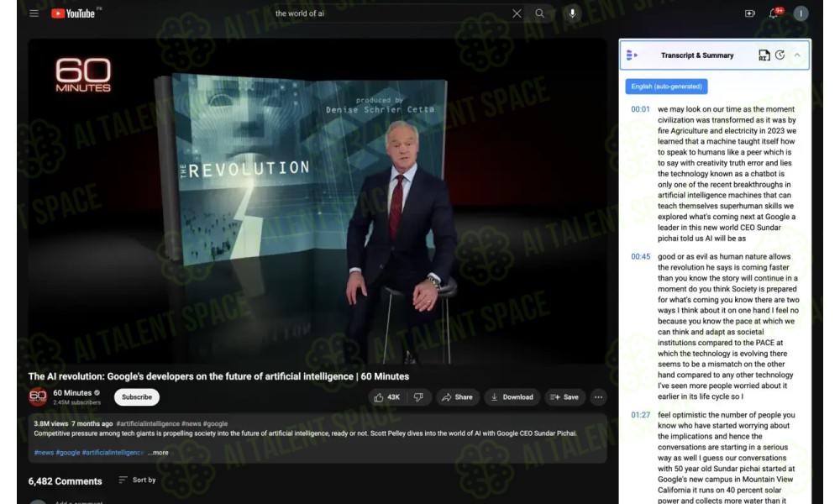
Task: Open the Sort by comments dropdown
Action: click(x=137, y=480)
